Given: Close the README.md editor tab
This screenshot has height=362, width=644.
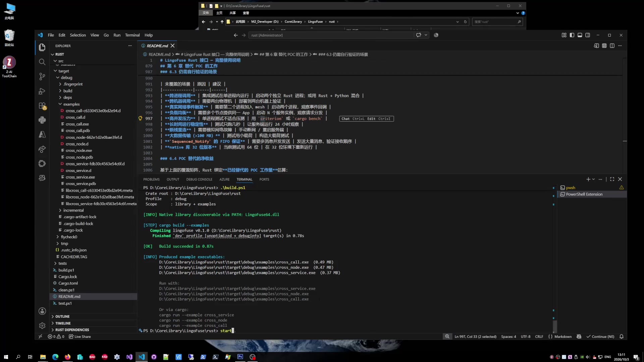Looking at the screenshot, I should click(x=172, y=46).
